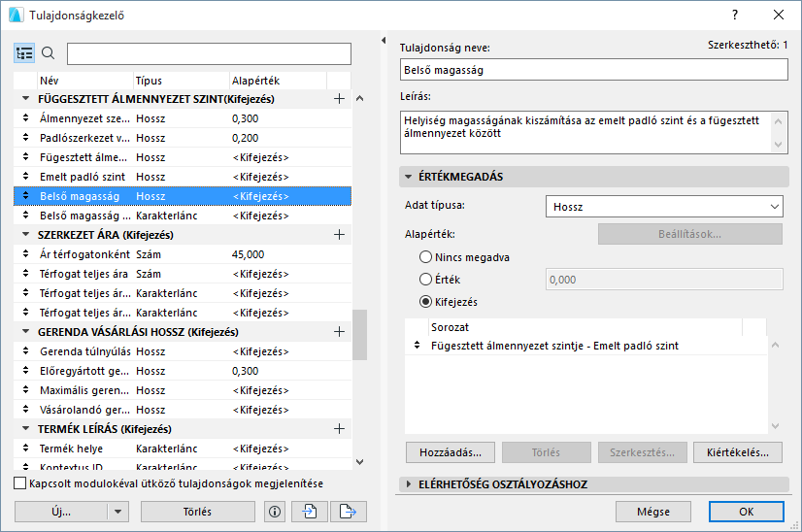802x532 pixels.
Task: Add property to GERENDA VÁSÁRLÁSI HOSSZ group
Action: coord(339,332)
